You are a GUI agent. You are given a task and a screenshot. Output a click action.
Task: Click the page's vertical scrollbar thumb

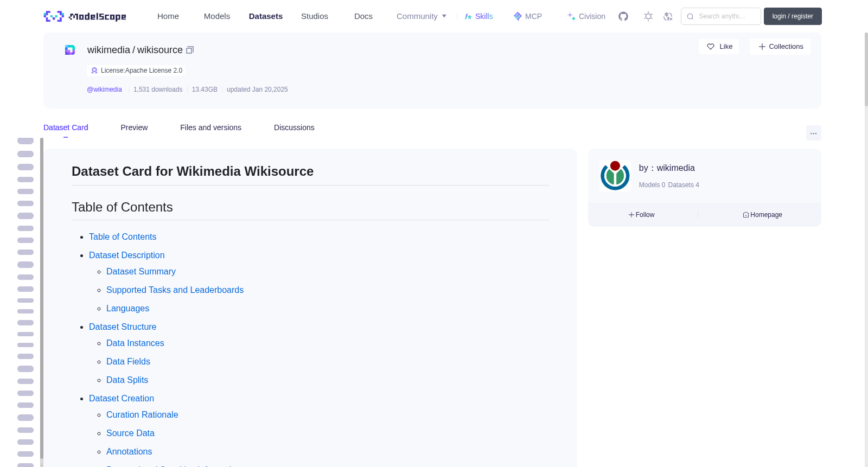click(x=866, y=69)
